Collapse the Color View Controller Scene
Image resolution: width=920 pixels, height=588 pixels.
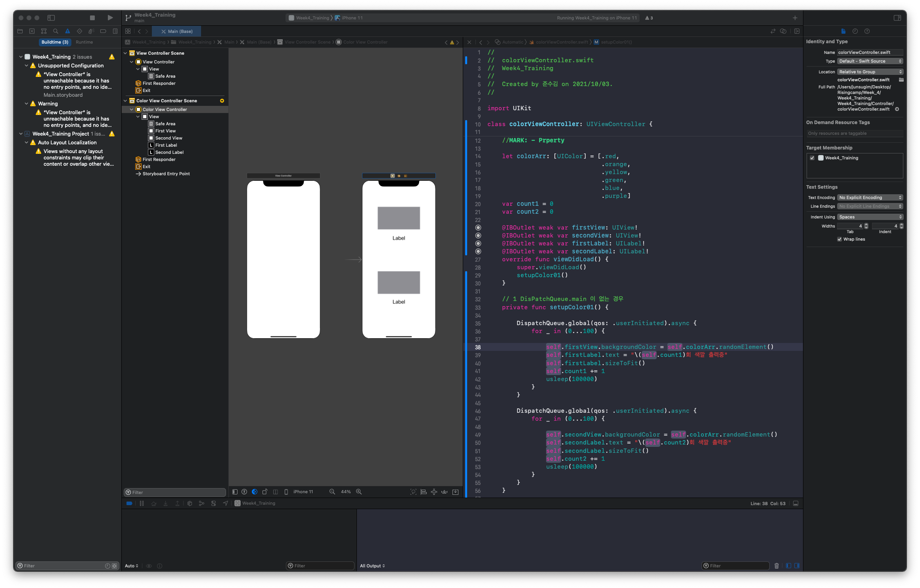click(x=126, y=101)
